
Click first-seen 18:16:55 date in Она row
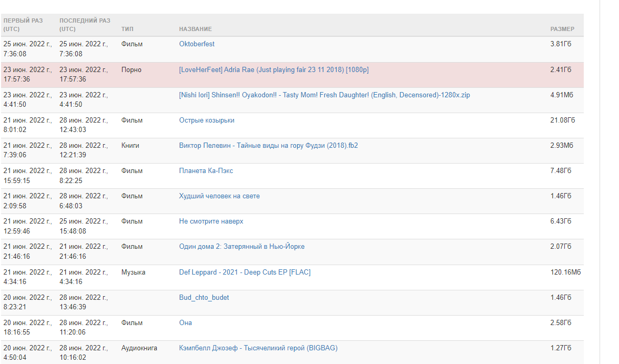[28, 327]
